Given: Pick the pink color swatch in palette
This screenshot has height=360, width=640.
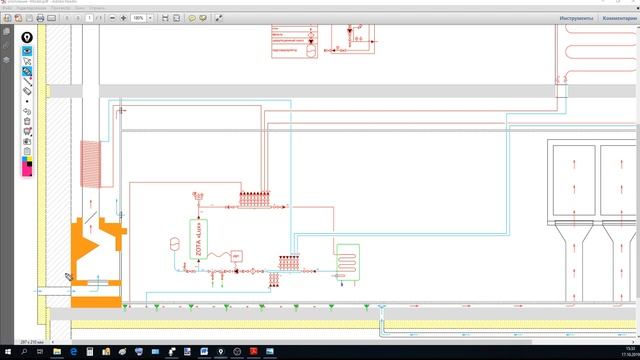Looking at the screenshot, I should click(x=27, y=170).
